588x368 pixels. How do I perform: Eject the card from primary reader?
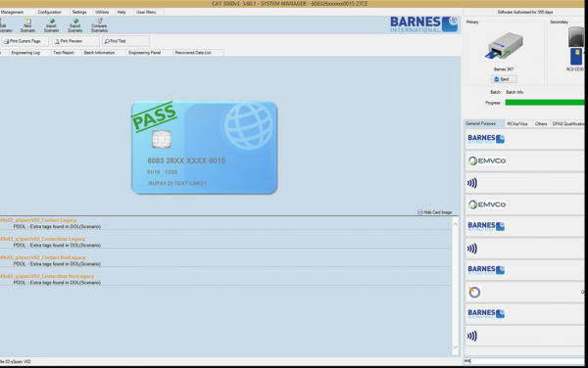point(504,79)
